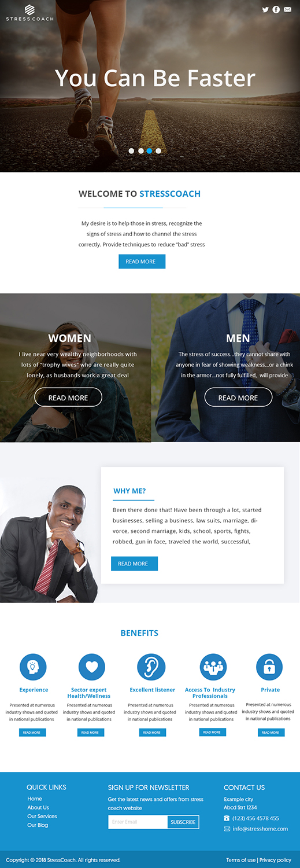
Task: Click READ MORE in Men panel
Action: (238, 398)
